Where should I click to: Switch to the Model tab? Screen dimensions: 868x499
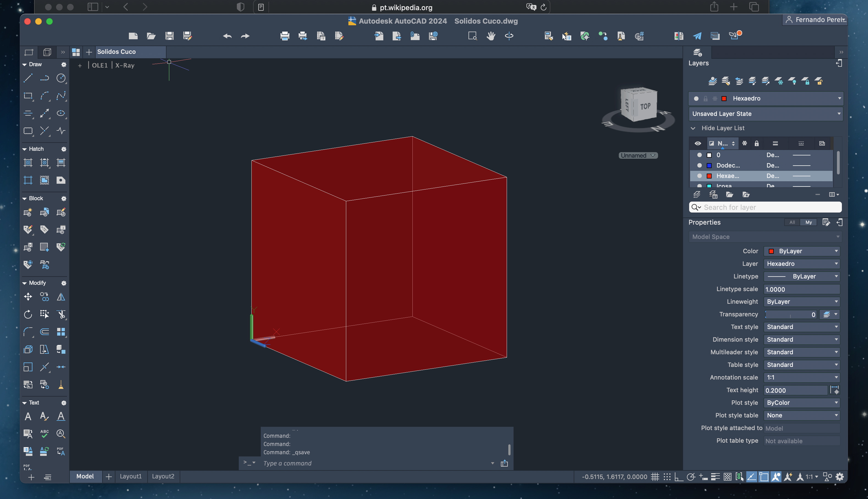85,476
